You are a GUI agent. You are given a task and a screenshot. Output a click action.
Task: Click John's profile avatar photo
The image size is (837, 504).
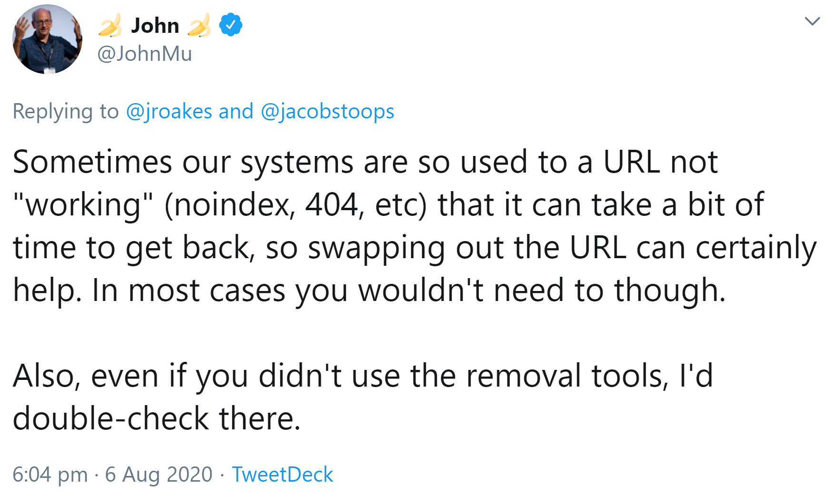47,39
